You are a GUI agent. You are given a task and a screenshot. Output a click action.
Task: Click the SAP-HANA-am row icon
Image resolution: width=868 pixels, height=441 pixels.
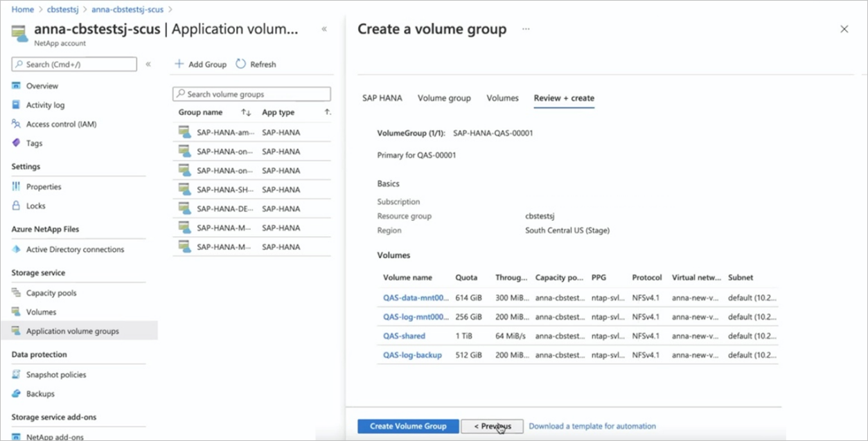tap(184, 132)
